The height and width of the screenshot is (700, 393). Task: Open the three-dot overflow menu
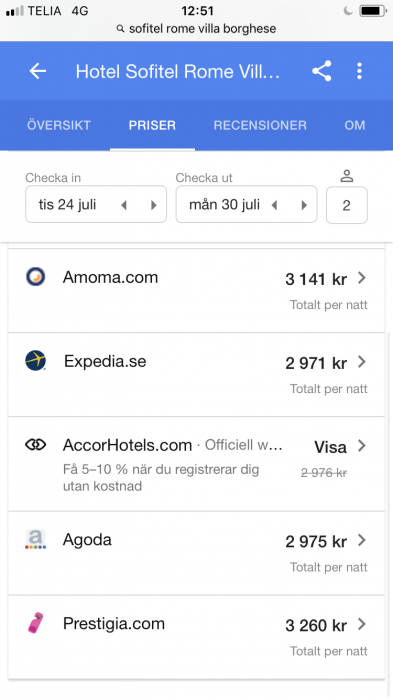pyautogui.click(x=359, y=71)
